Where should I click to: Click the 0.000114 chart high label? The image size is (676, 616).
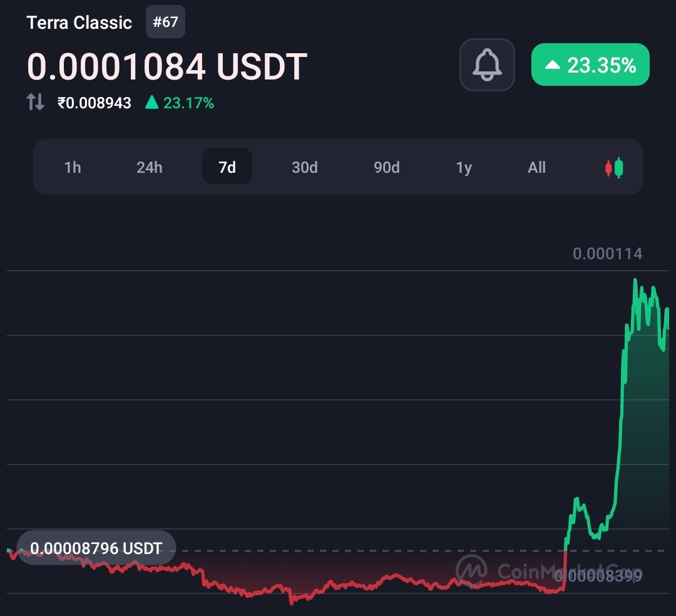607,254
